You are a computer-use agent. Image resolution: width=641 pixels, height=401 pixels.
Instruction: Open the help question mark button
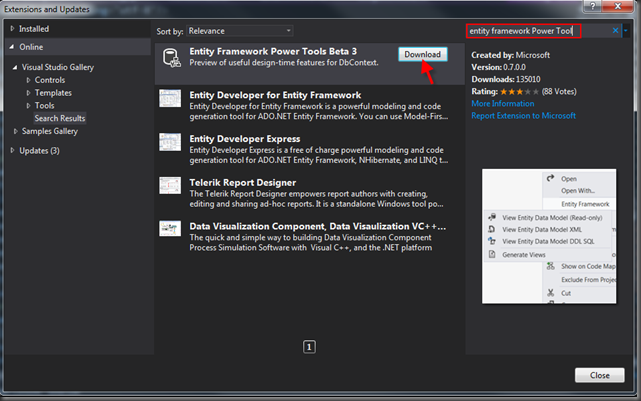[593, 6]
